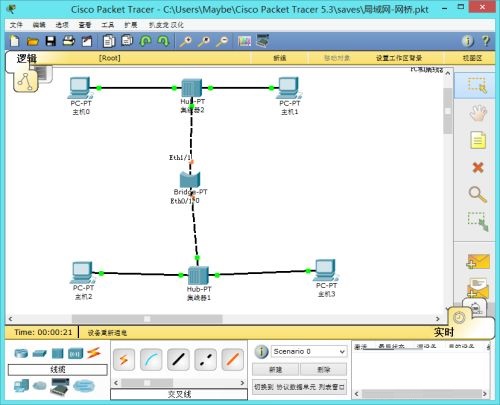
Task: Open the 查看 menu
Action: pos(85,25)
